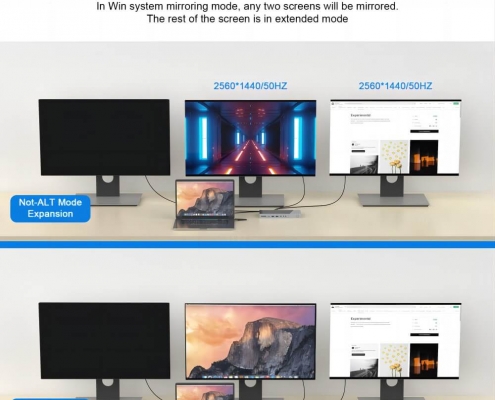Click green button in upper webpage top corner
This screenshot has height=400, width=495.
pos(456,104)
